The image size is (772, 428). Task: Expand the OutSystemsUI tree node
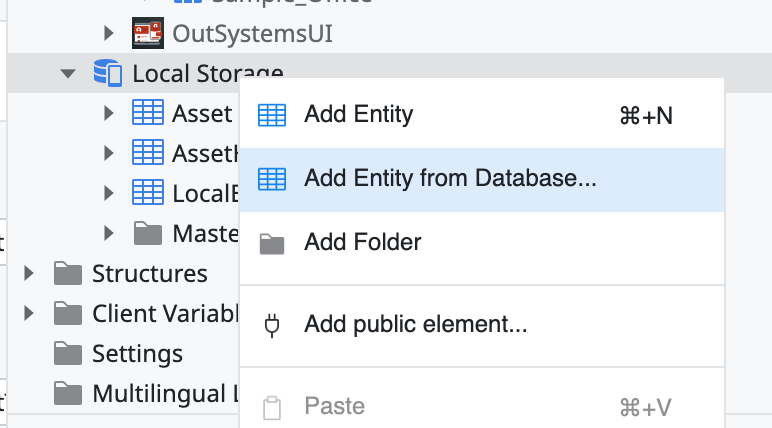click(x=109, y=33)
